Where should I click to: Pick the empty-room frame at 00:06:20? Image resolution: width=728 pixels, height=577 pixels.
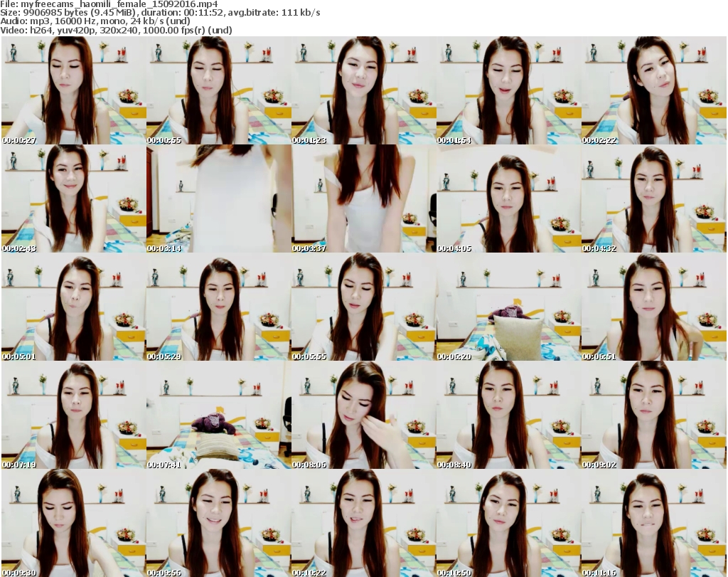[x=508, y=307]
